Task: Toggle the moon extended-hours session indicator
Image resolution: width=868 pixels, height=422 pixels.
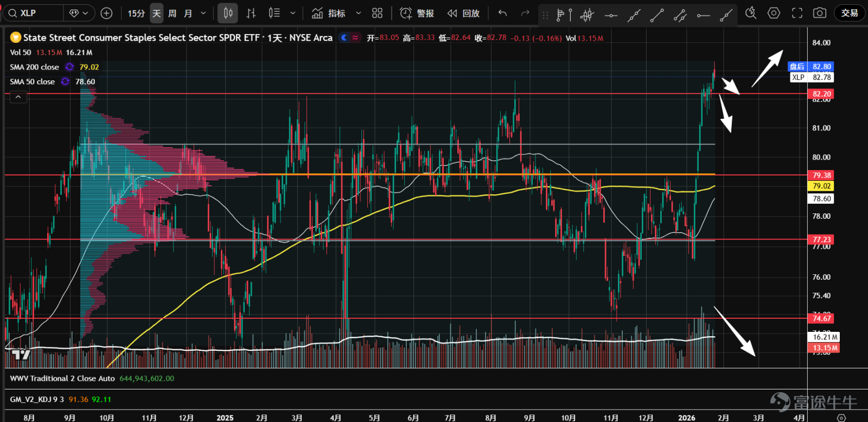Action: point(344,37)
